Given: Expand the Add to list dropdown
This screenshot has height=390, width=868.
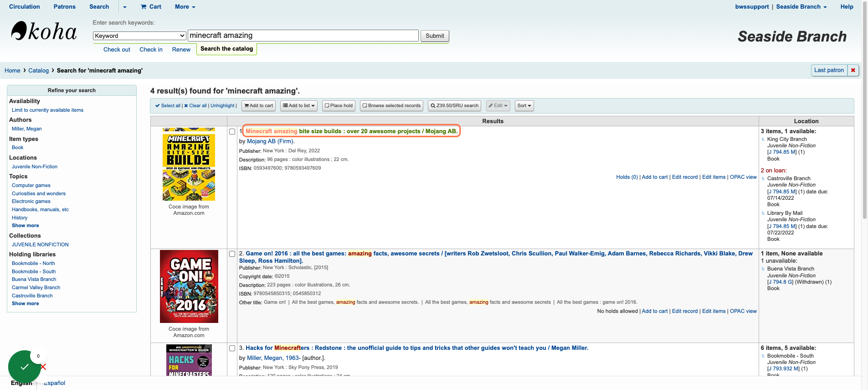Looking at the screenshot, I should tap(298, 106).
